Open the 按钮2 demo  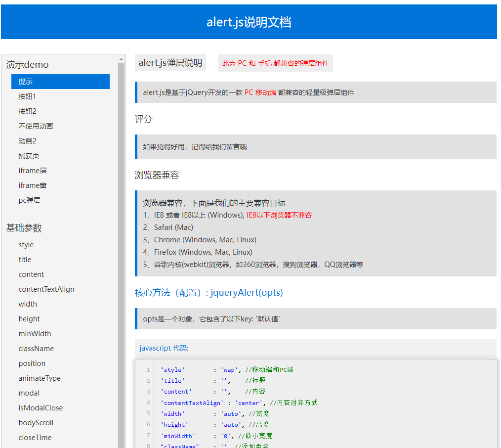27,111
